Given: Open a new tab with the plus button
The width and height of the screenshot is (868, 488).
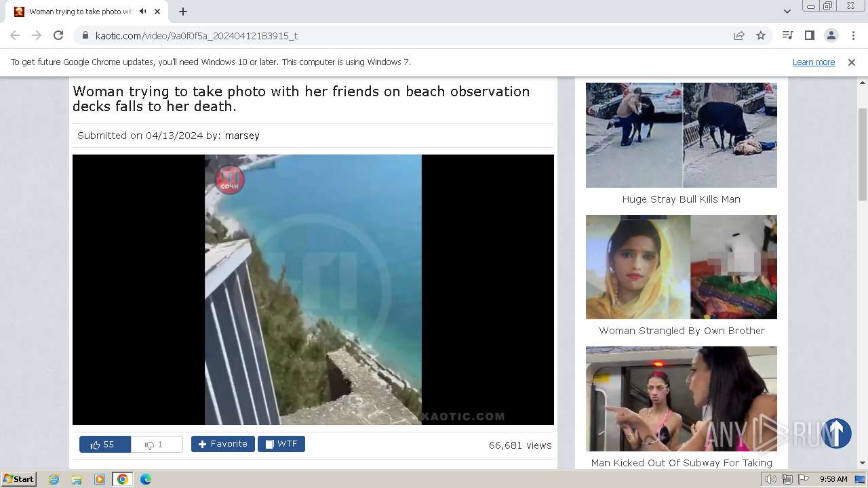Looking at the screenshot, I should (x=183, y=12).
